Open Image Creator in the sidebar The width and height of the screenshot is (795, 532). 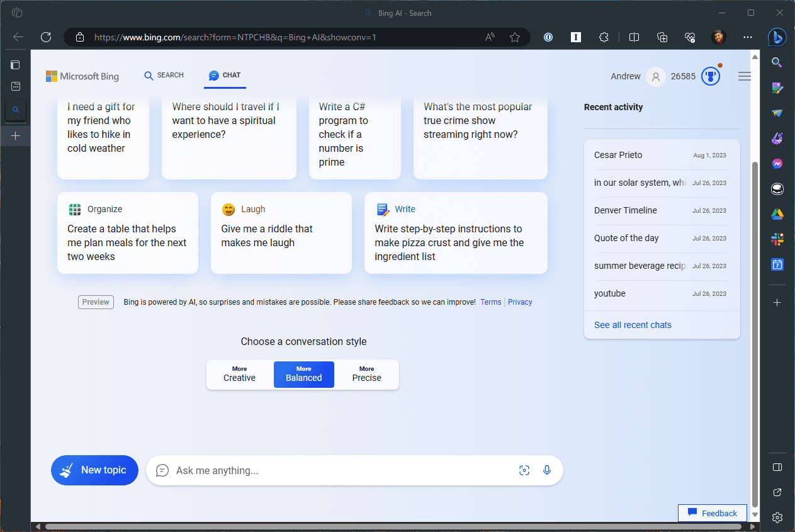777,88
